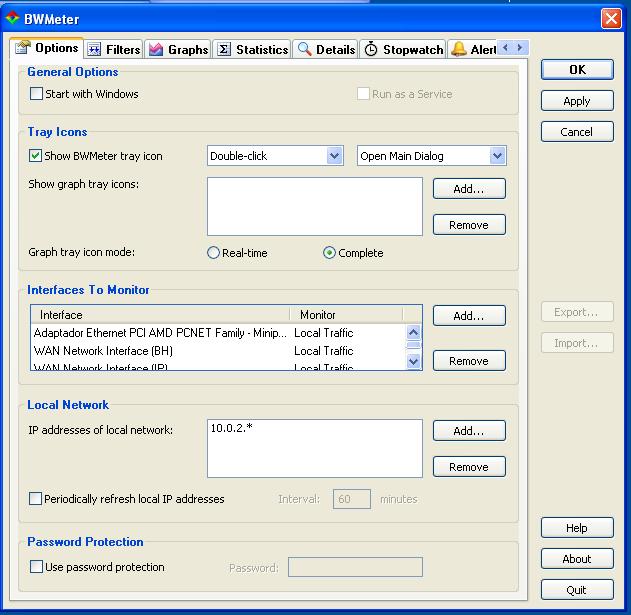This screenshot has width=631, height=615.
Task: Click Remove for local network IP addresses
Action: pos(469,467)
